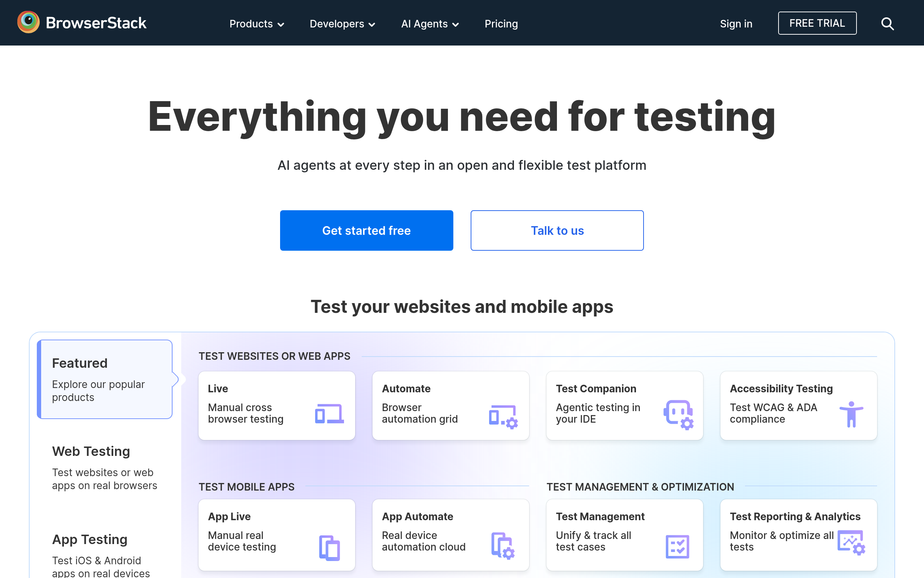This screenshot has height=578, width=924.
Task: Click the 'TEST WEBSITES OR WEB APPS' heading
Action: 274,356
